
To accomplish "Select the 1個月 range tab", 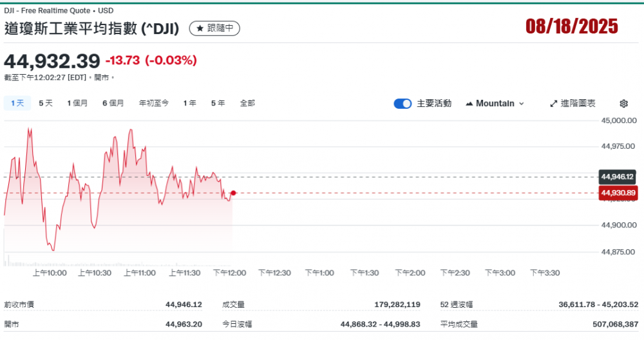I will point(77,103).
